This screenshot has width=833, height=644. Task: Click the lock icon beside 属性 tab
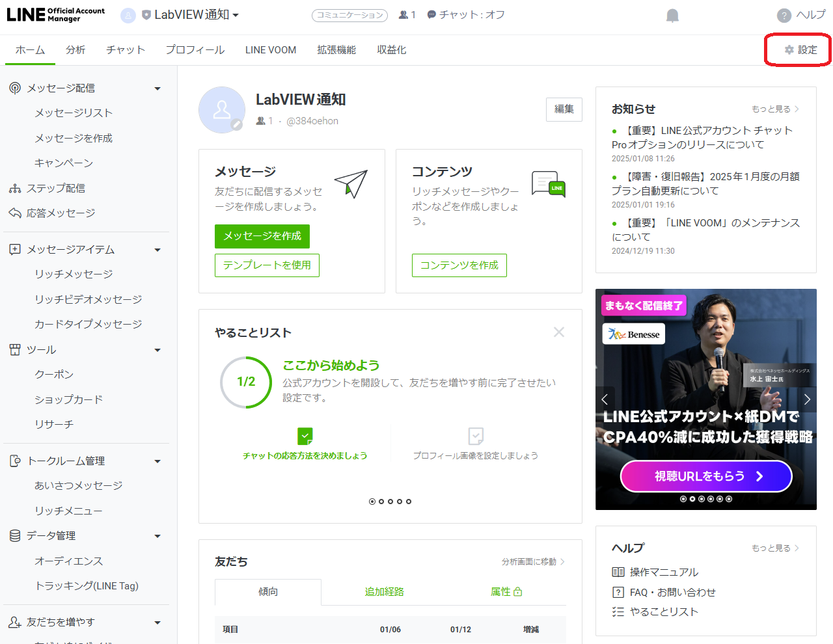[518, 591]
